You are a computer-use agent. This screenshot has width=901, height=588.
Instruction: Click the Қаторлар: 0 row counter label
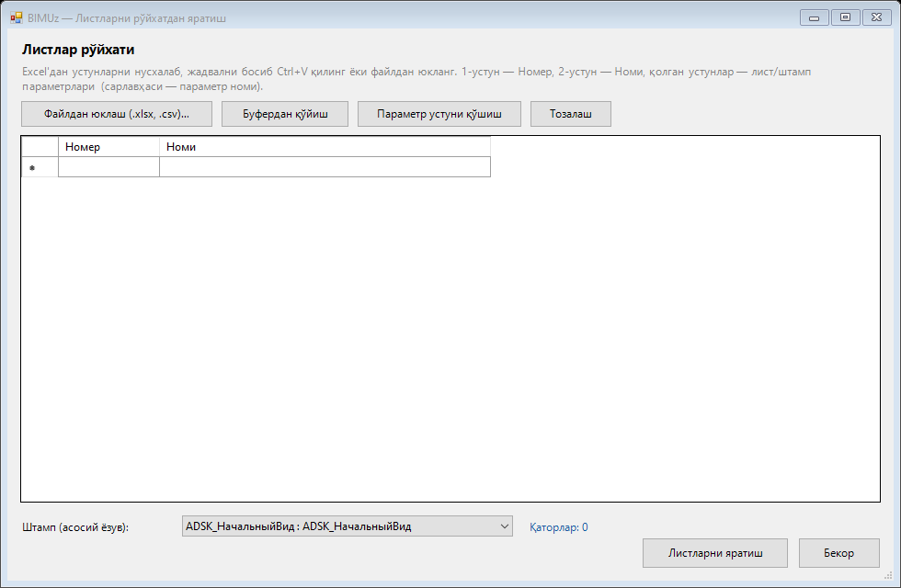tap(559, 527)
